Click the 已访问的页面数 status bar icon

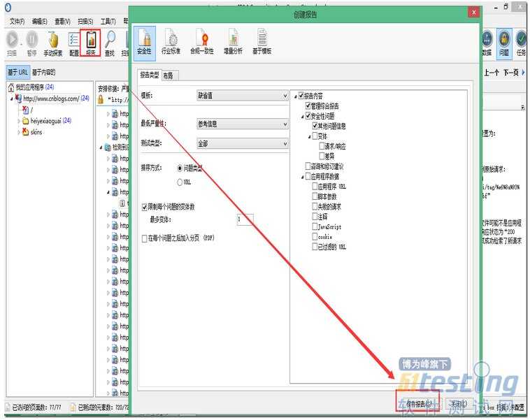(8, 407)
